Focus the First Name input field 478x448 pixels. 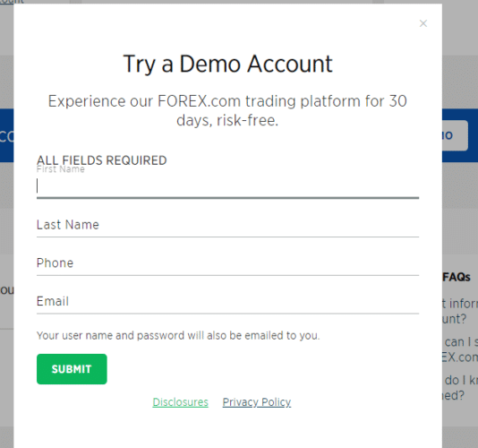227,186
